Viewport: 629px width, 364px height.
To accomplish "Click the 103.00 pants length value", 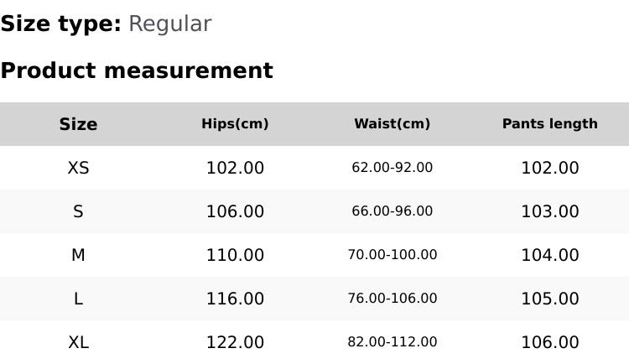I will [549, 211].
